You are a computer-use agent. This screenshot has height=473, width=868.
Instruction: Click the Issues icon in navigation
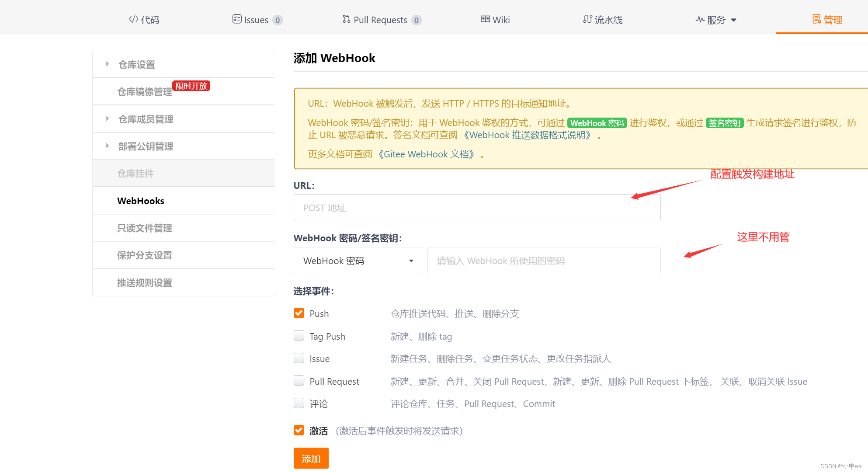[236, 19]
